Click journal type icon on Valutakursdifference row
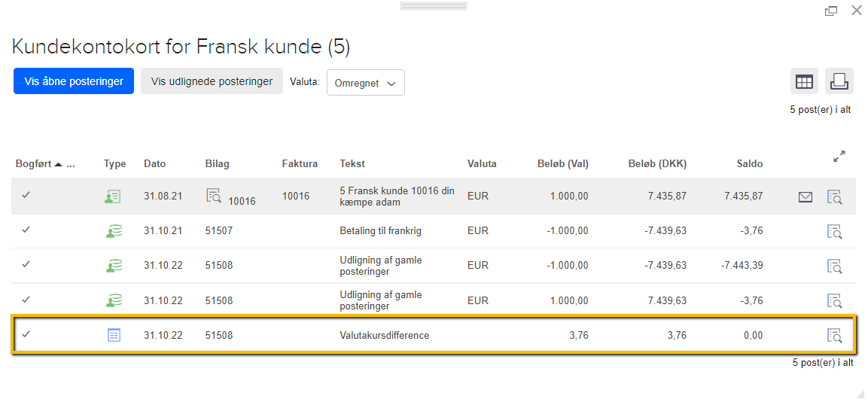This screenshot has height=402, width=868. click(x=114, y=335)
